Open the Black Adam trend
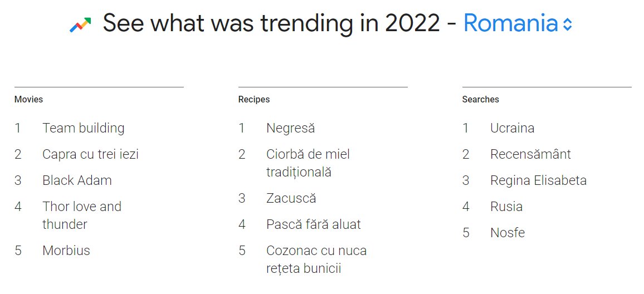Screen dimensions: 644x294 click(x=77, y=180)
